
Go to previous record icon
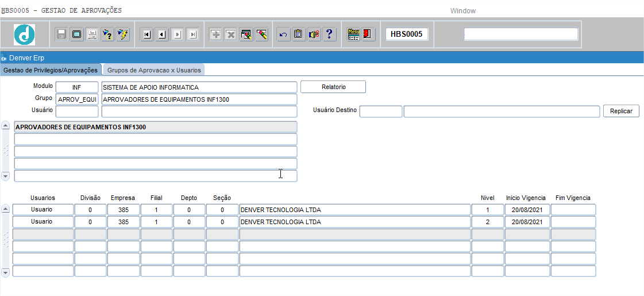162,34
